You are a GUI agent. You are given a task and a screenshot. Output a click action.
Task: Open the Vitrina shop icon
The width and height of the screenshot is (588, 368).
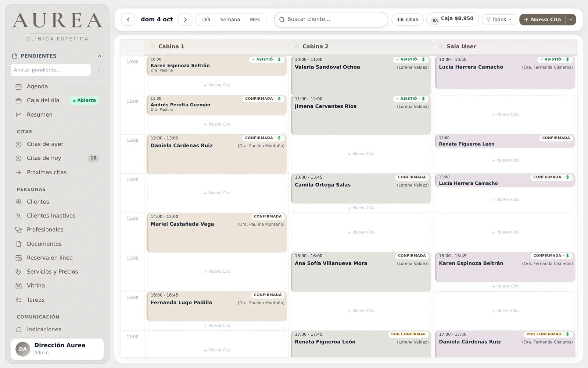19,286
